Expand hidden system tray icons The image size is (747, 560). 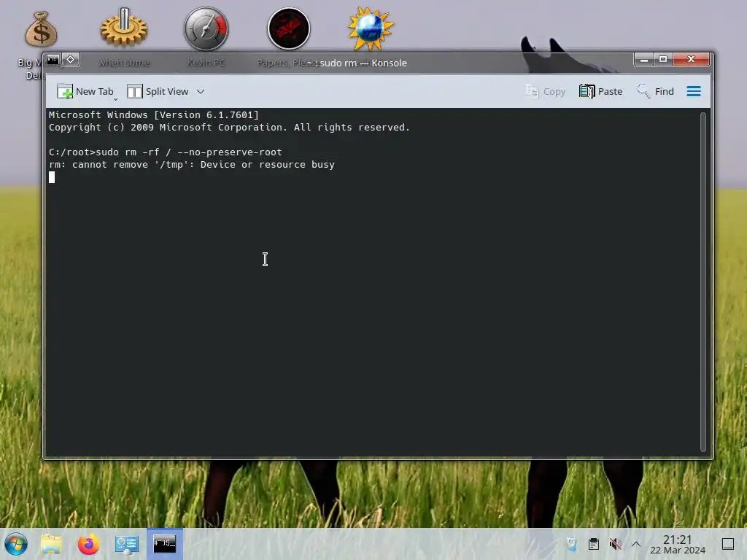coord(636,544)
